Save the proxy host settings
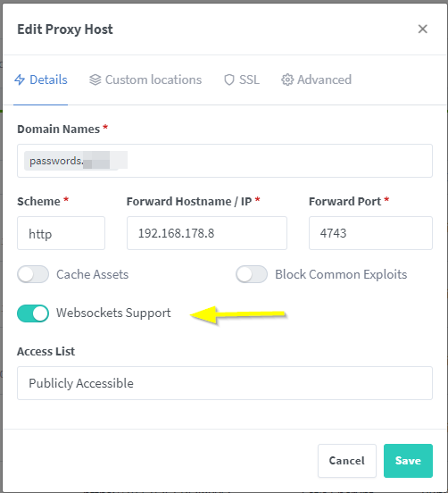The width and height of the screenshot is (448, 493). (x=408, y=461)
